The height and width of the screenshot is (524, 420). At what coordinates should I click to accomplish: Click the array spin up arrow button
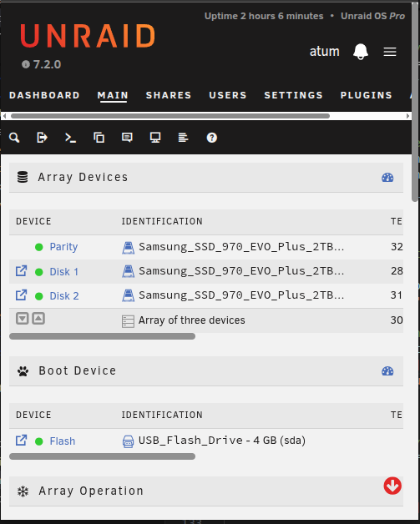pos(38,319)
